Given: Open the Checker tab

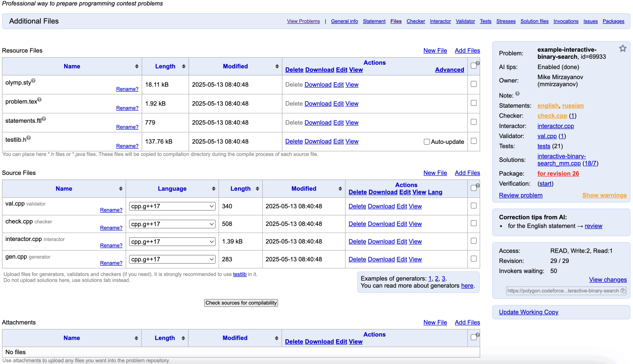Looking at the screenshot, I should point(415,21).
